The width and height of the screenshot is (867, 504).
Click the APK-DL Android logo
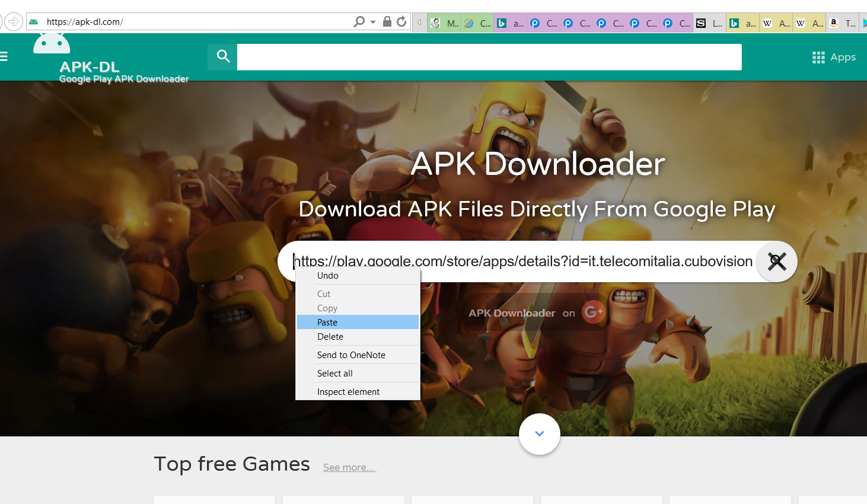coord(52,44)
